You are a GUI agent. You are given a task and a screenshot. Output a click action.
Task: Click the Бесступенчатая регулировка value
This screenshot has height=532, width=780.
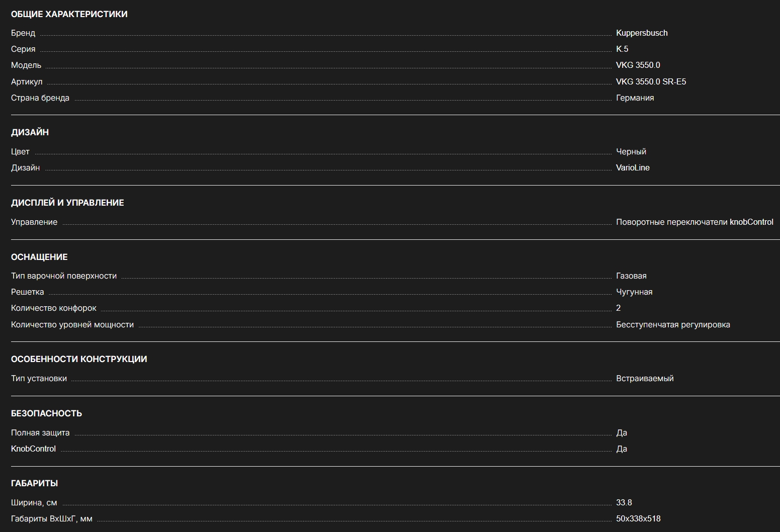[x=673, y=324]
